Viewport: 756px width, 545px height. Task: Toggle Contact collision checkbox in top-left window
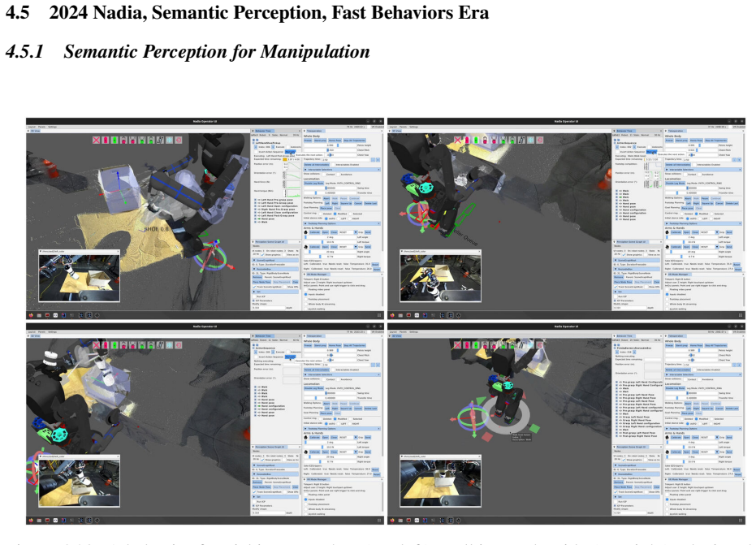pos(324,175)
